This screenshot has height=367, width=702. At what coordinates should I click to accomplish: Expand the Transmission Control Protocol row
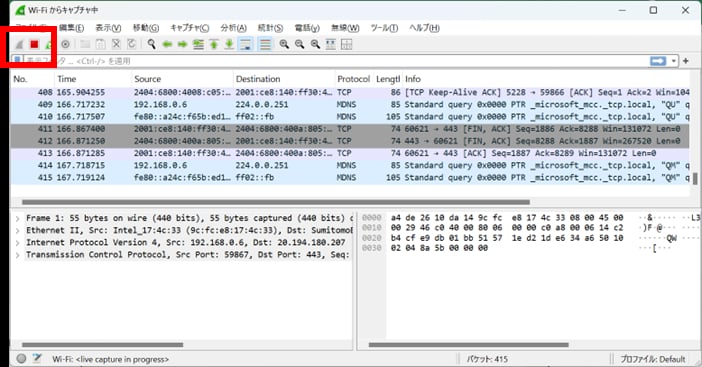(17, 255)
